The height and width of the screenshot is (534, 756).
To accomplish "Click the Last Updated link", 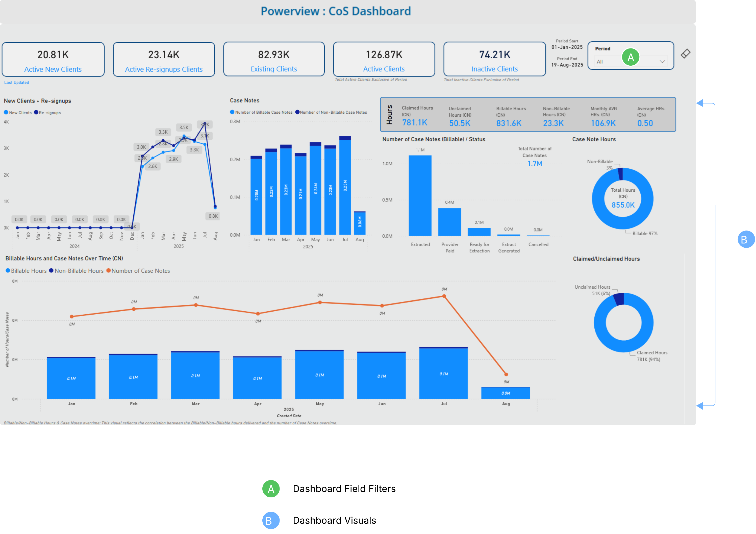I will coord(16,83).
